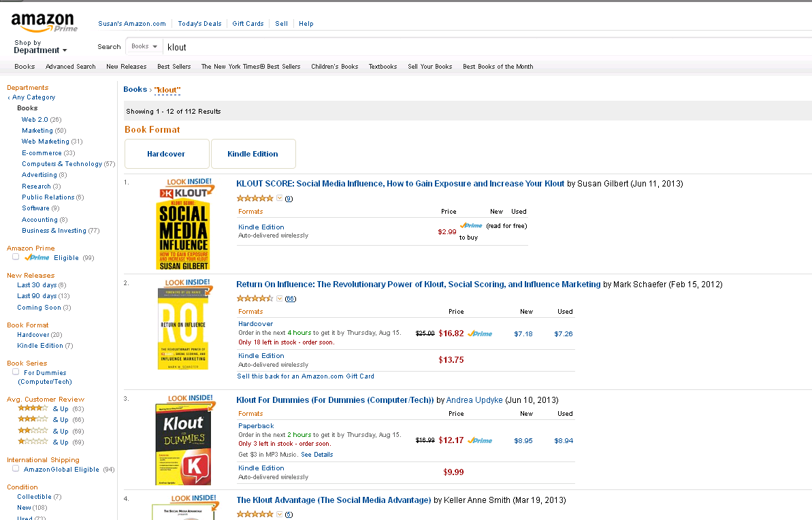Image resolution: width=812 pixels, height=520 pixels.
Task: Open See Details for MP3 Music offer
Action: (317, 455)
